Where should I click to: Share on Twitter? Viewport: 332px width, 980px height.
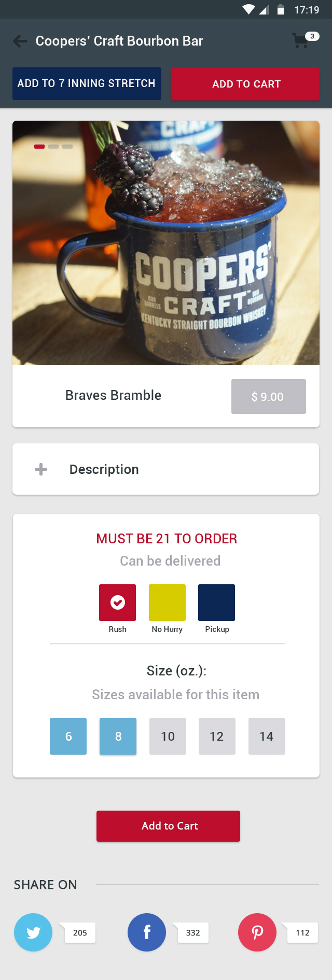33,932
